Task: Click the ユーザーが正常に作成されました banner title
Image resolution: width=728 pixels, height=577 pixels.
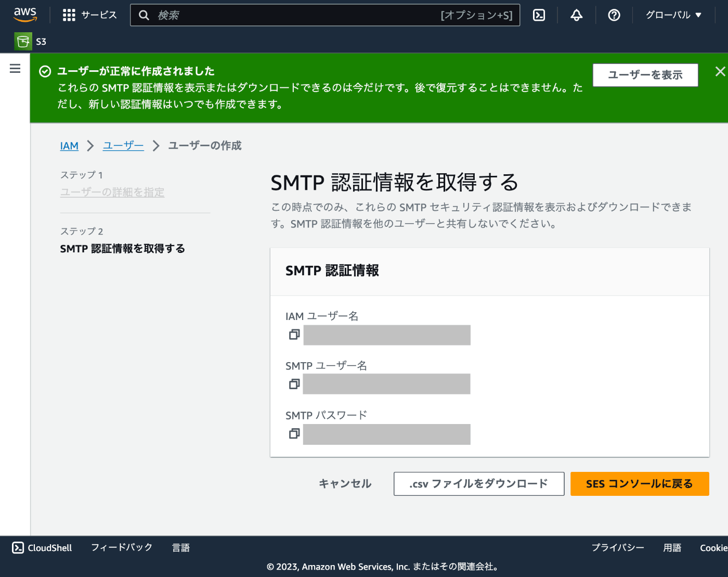Action: [136, 71]
